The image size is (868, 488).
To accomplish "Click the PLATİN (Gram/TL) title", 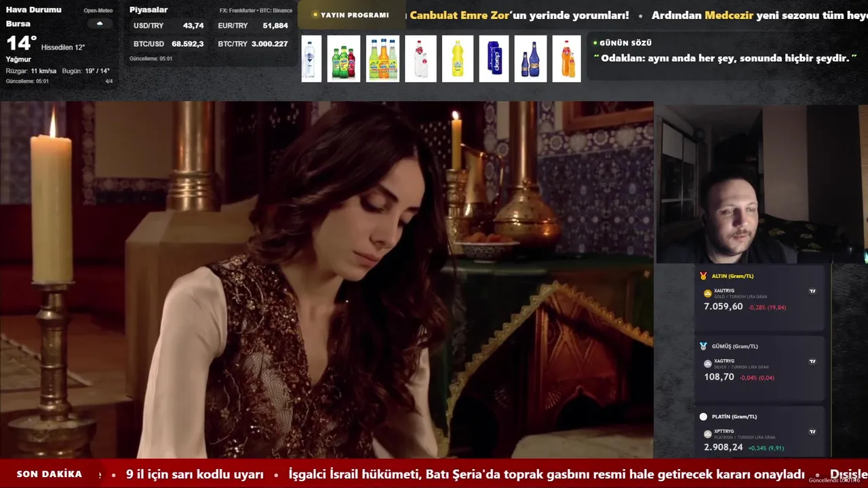I will pos(734,417).
